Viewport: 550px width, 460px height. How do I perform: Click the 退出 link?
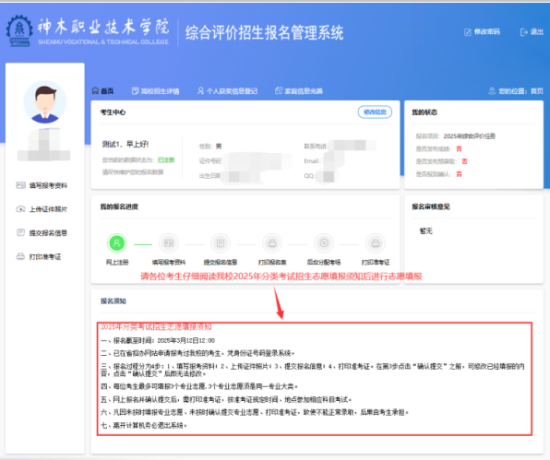point(532,32)
